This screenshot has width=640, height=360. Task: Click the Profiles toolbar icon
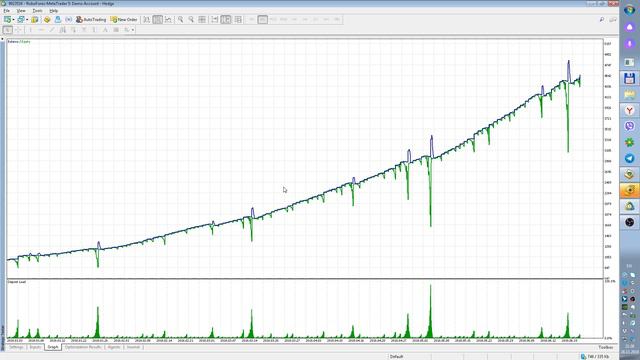[x=21, y=20]
